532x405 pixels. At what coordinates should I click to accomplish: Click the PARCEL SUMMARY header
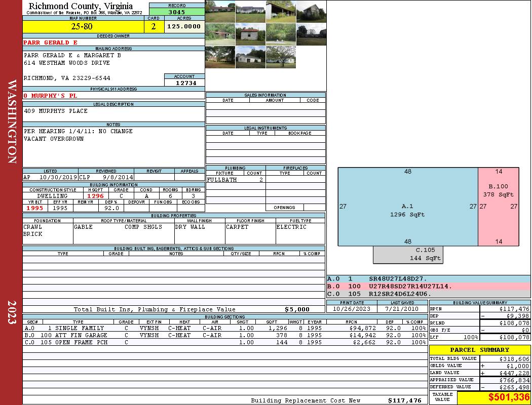coord(479,350)
